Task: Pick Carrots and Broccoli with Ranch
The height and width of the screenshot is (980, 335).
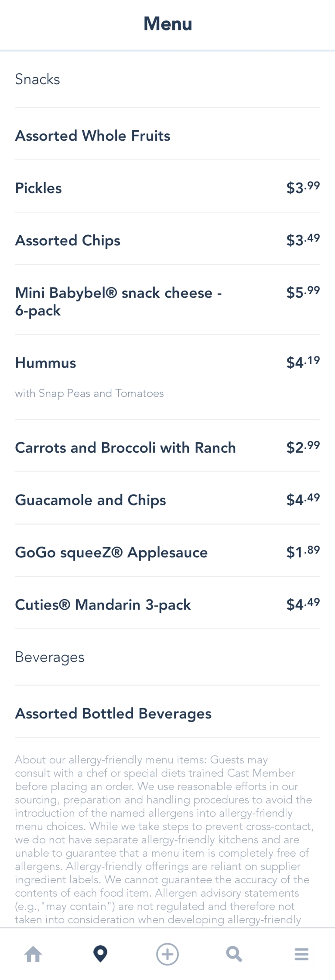Action: pyautogui.click(x=126, y=448)
